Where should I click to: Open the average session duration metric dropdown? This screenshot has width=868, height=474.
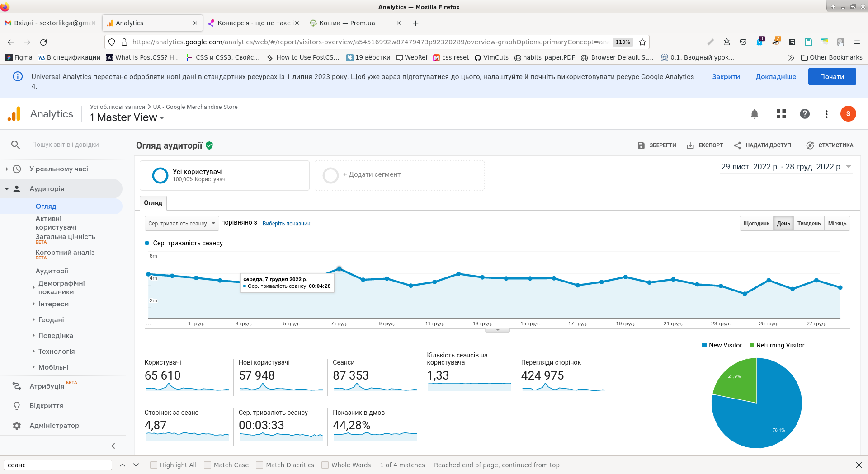pos(182,223)
